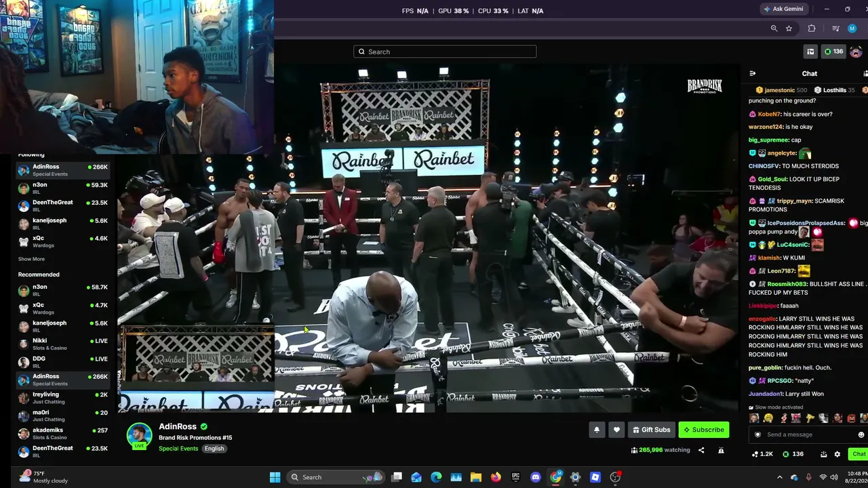Open Nikki channel under Recommended
This screenshot has width=868, height=488.
(x=63, y=344)
